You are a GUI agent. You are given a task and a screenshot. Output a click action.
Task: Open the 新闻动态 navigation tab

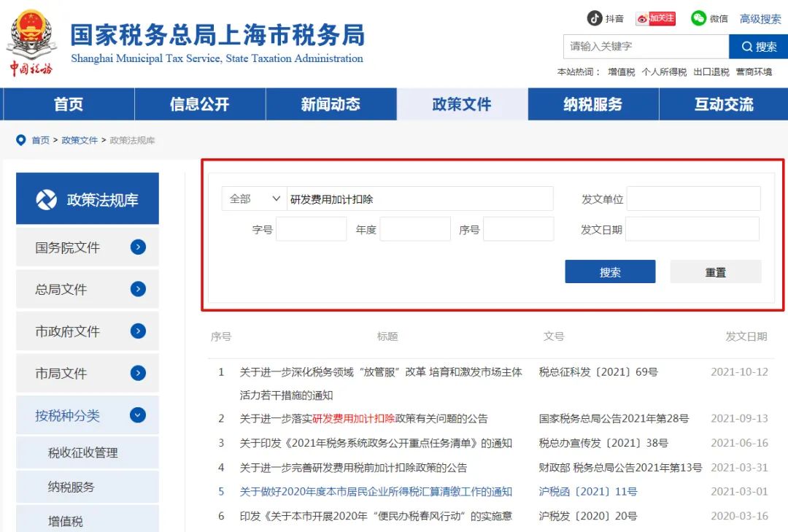(x=331, y=104)
